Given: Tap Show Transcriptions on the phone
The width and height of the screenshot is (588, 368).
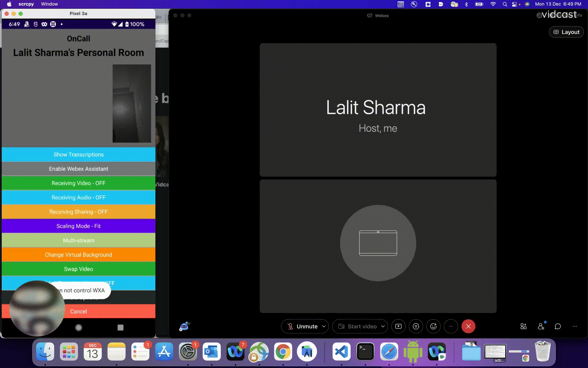Looking at the screenshot, I should [x=78, y=155].
